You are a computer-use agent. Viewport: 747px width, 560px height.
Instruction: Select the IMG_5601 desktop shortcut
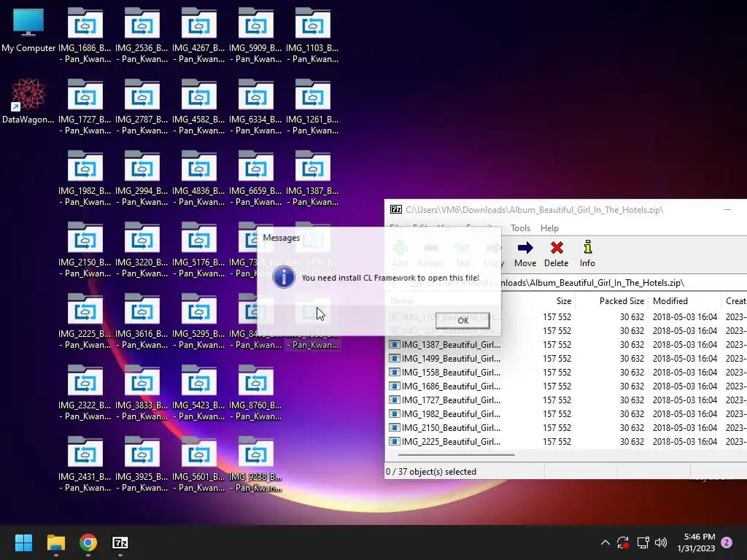(198, 464)
